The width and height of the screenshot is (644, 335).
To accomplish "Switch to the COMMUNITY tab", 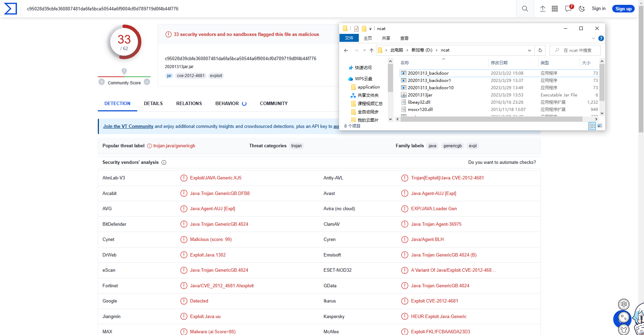I will tap(274, 104).
